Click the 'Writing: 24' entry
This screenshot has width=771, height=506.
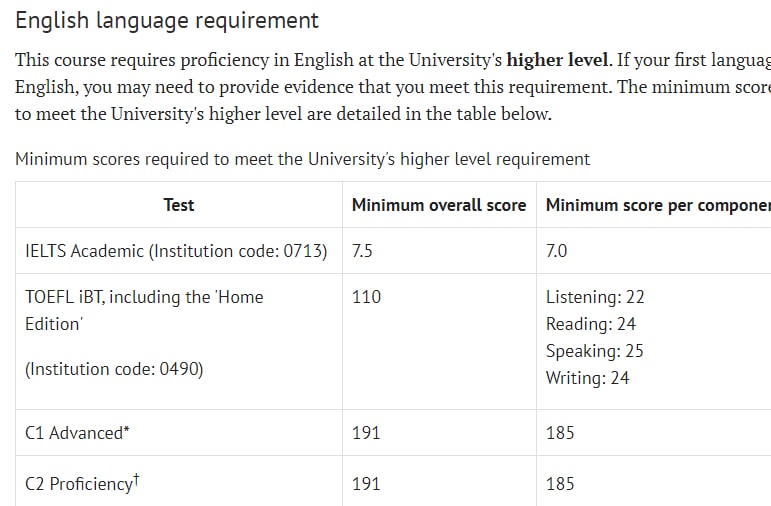pos(588,378)
